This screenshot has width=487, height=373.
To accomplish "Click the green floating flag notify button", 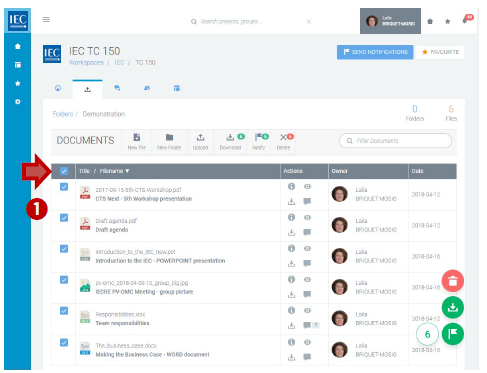I will [452, 334].
